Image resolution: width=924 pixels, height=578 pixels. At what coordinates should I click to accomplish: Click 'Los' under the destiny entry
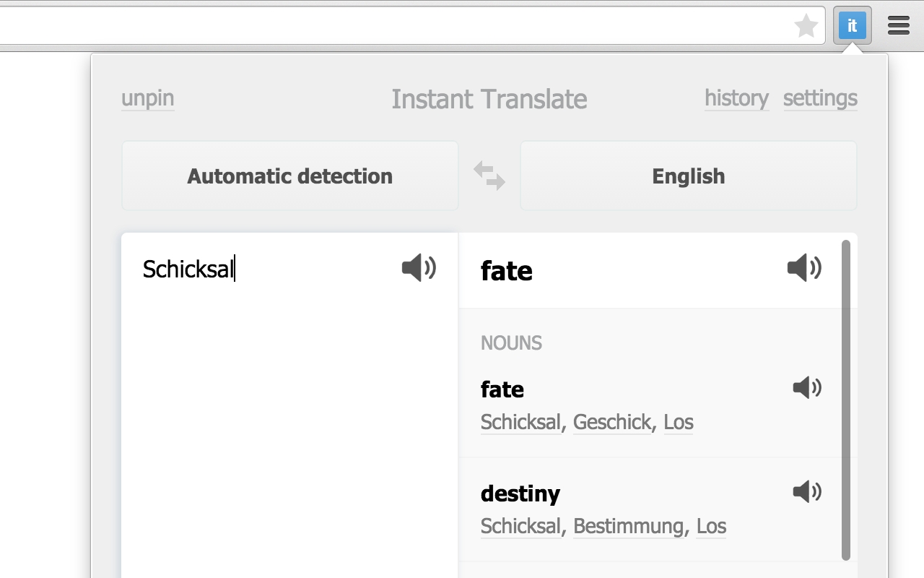(x=711, y=526)
